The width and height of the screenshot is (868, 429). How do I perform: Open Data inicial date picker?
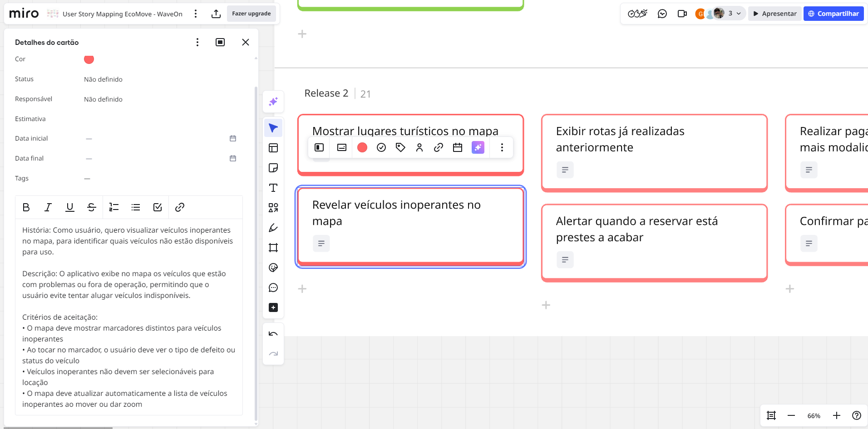(233, 138)
